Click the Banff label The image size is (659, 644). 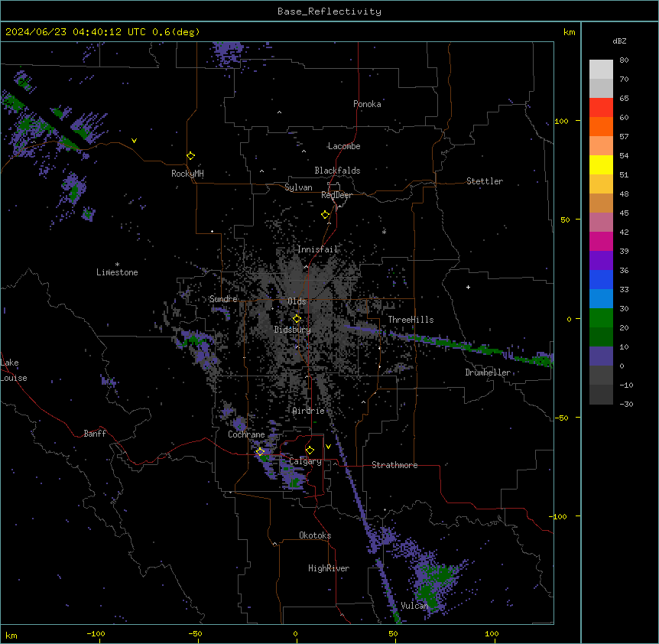tap(95, 434)
